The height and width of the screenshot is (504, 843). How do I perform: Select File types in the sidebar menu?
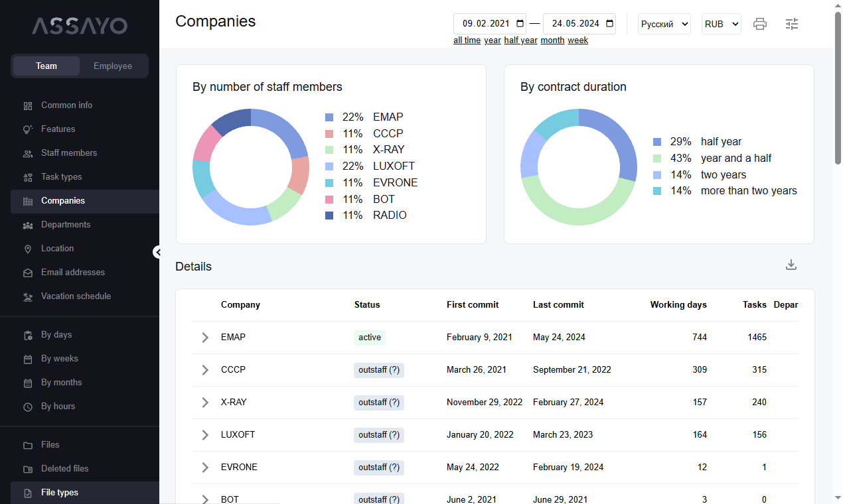(x=85, y=493)
